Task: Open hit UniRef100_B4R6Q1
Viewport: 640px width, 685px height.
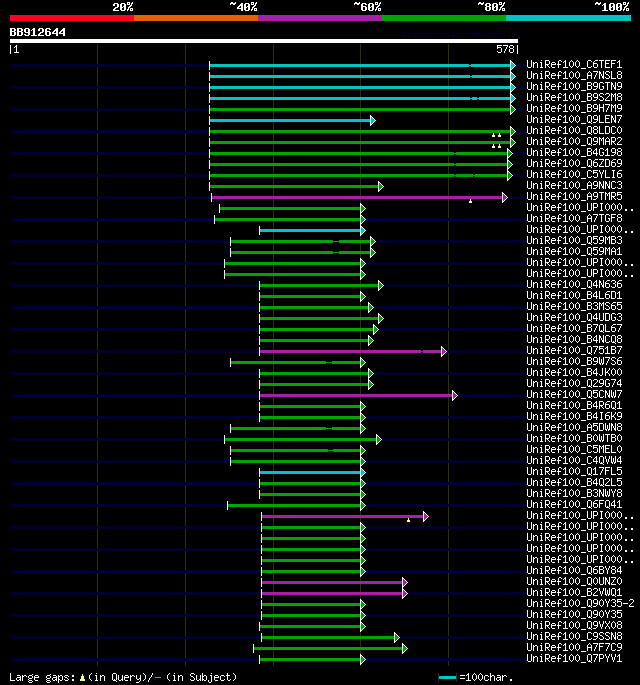Action: (x=574, y=406)
